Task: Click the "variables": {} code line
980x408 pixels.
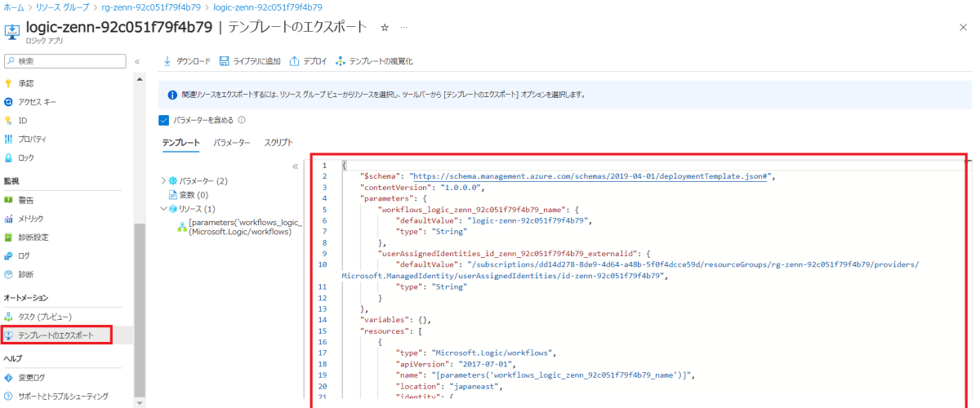Action: pos(396,321)
